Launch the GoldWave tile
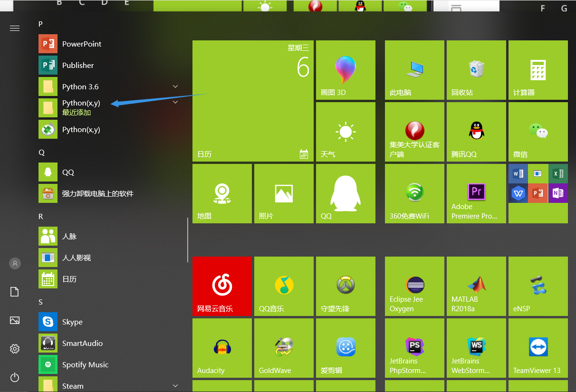 click(x=284, y=348)
